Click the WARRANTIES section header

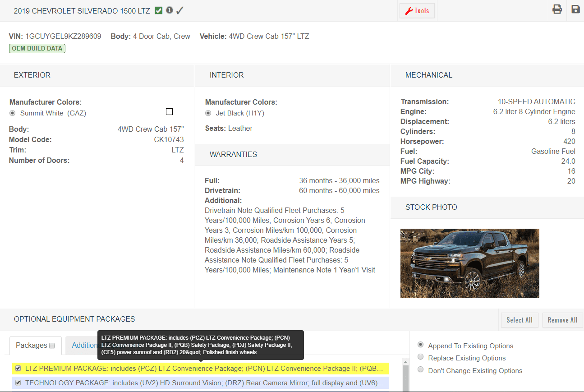233,155
